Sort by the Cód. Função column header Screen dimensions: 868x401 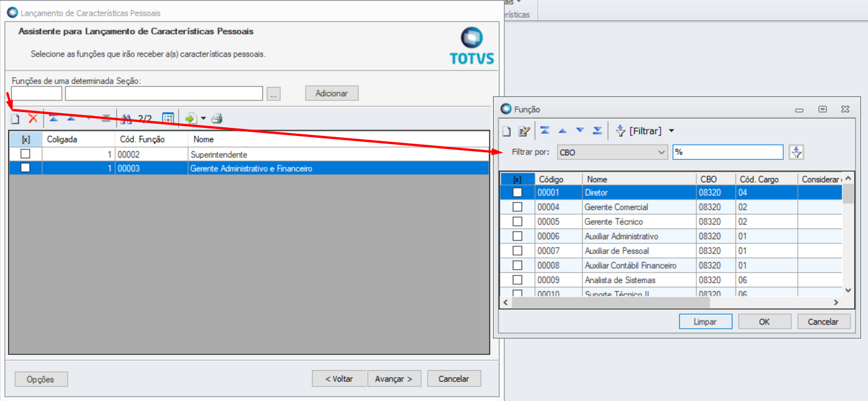152,140
